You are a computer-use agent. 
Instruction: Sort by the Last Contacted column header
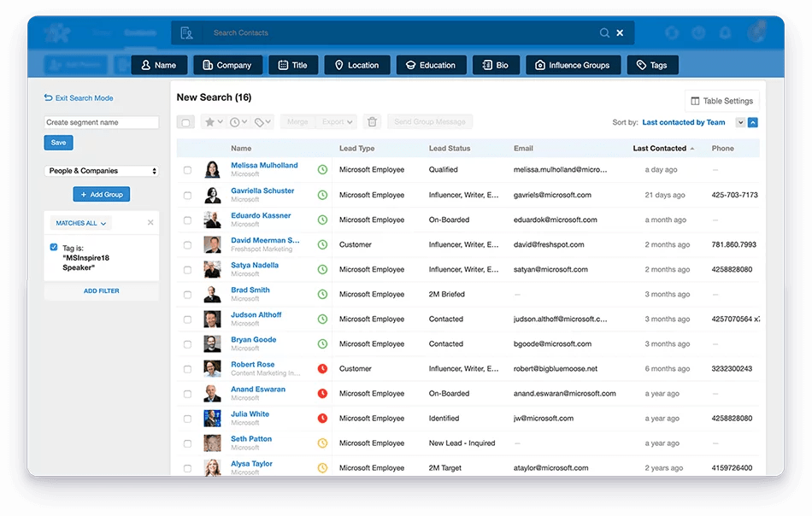661,148
